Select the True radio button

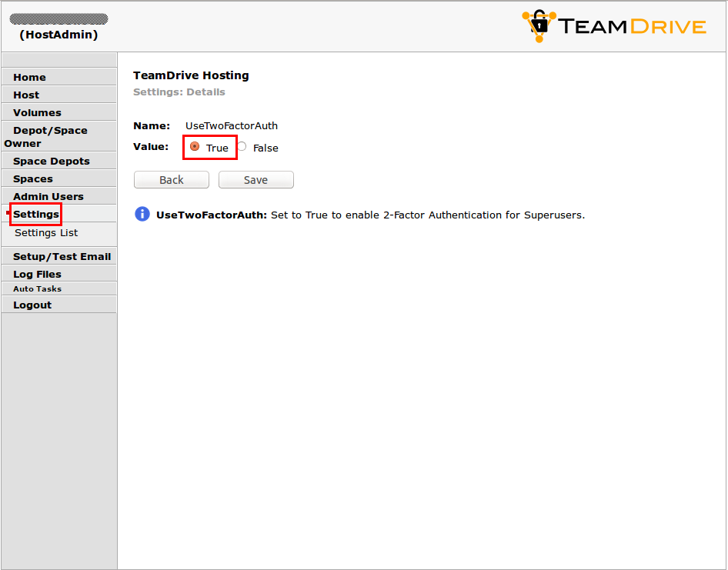tap(195, 146)
